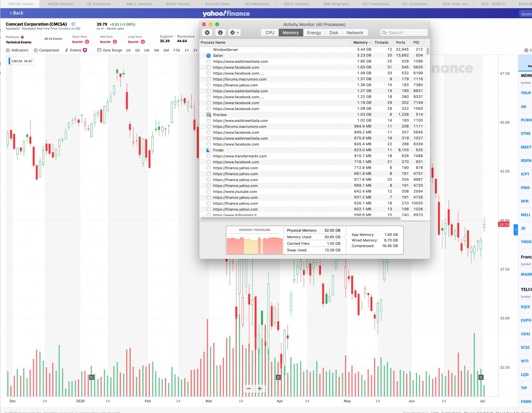Select the 5D chart range

(137, 50)
